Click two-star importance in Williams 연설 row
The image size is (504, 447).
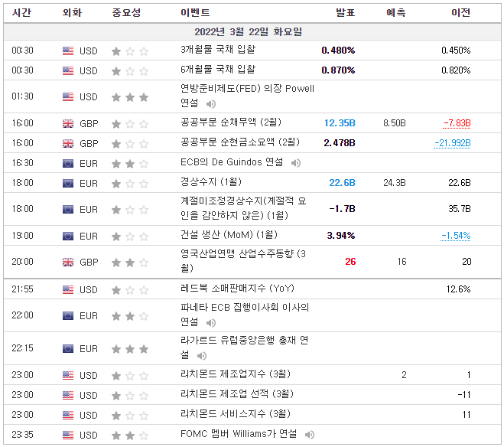point(130,436)
